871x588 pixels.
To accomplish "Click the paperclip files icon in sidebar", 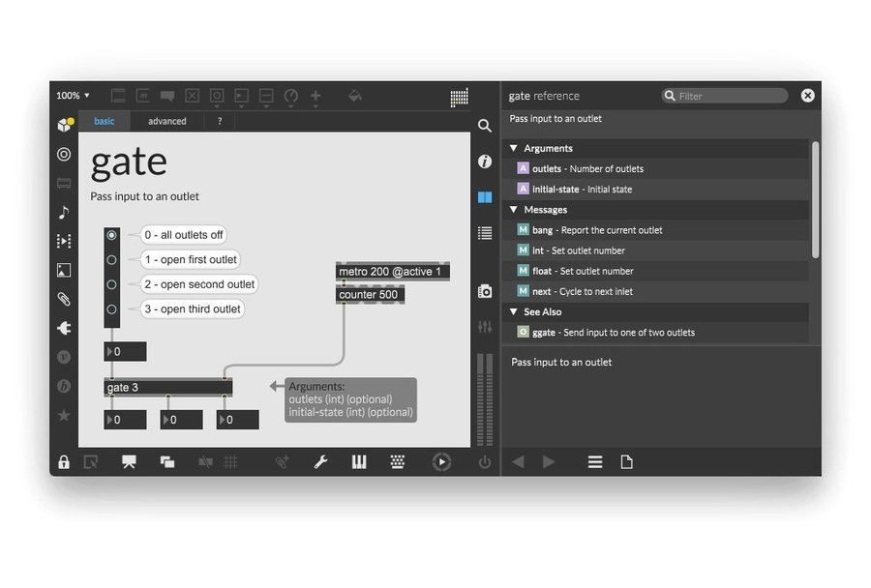I will (x=64, y=299).
